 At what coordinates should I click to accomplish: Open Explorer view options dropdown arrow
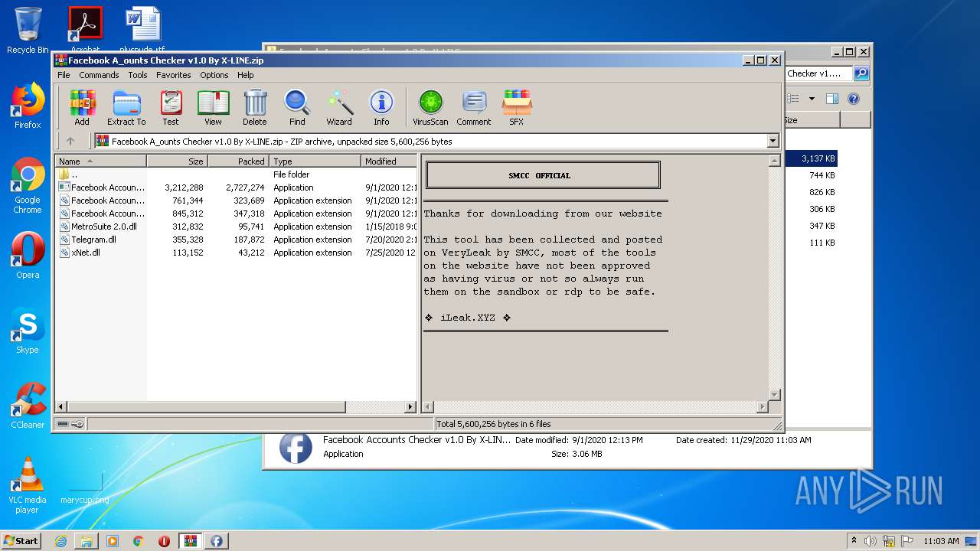[812, 99]
